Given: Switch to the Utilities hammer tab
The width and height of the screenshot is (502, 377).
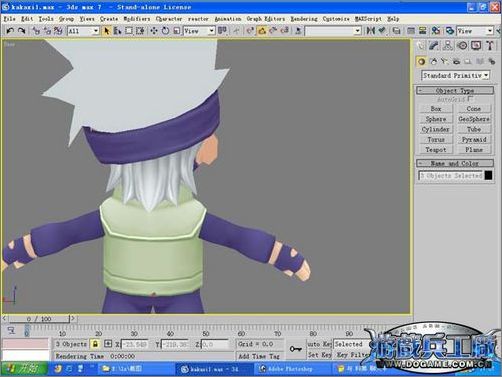Looking at the screenshot, I should [x=490, y=45].
